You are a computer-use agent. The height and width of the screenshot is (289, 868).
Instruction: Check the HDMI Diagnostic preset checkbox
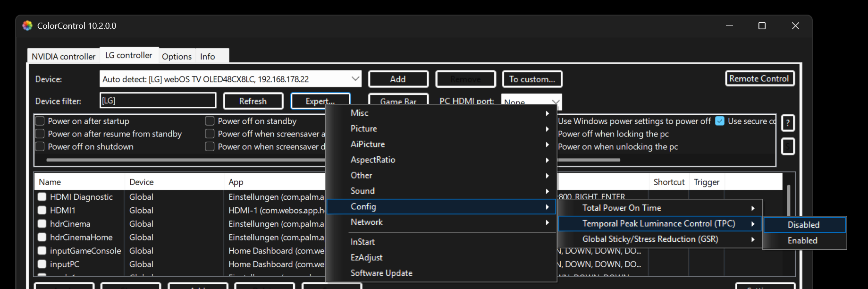[x=42, y=196]
